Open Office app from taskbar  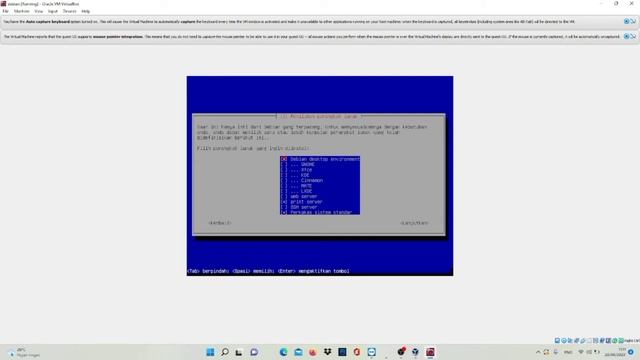pos(357,352)
